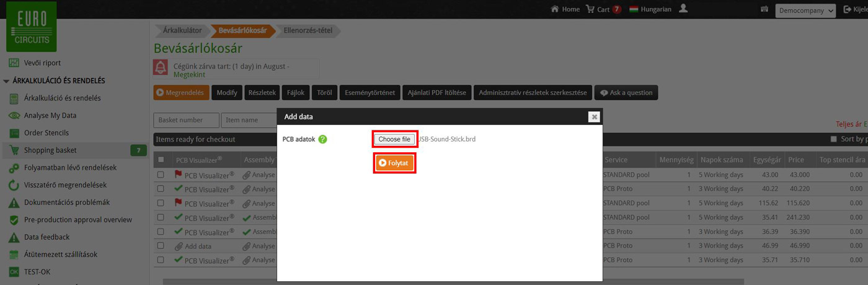Go to the Ellenorzés-tétel step tab
Viewport: 868px width, 285px height.
[308, 30]
